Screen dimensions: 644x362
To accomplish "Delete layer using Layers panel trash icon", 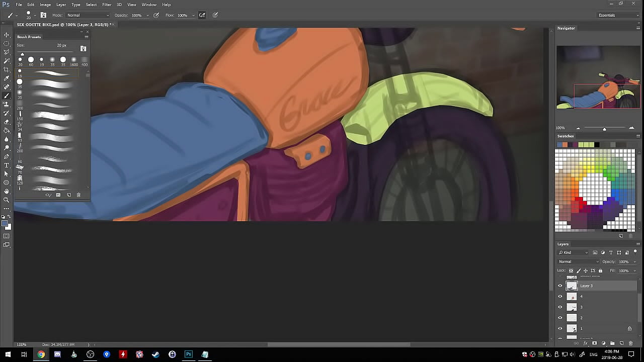I will click(630, 343).
